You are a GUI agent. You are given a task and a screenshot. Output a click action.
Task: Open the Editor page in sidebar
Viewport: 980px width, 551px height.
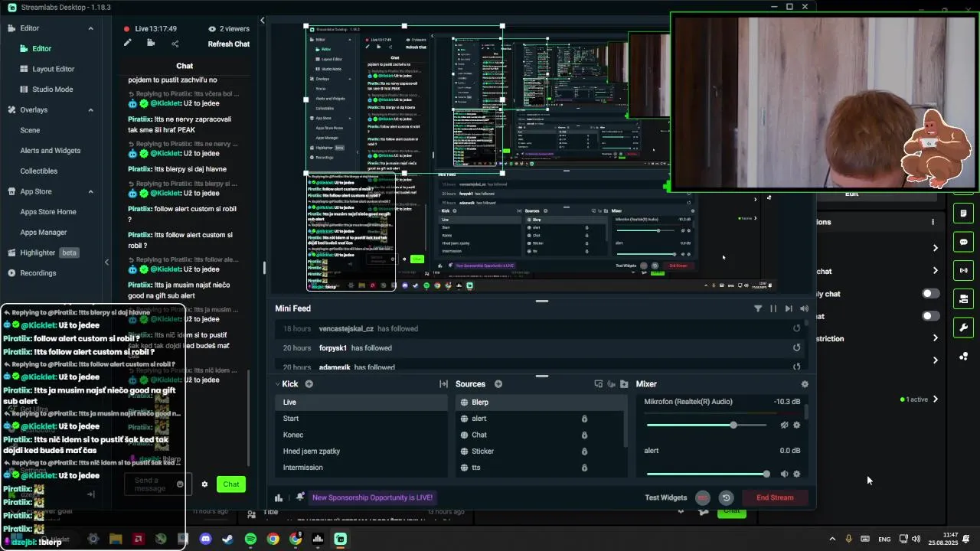pos(41,48)
